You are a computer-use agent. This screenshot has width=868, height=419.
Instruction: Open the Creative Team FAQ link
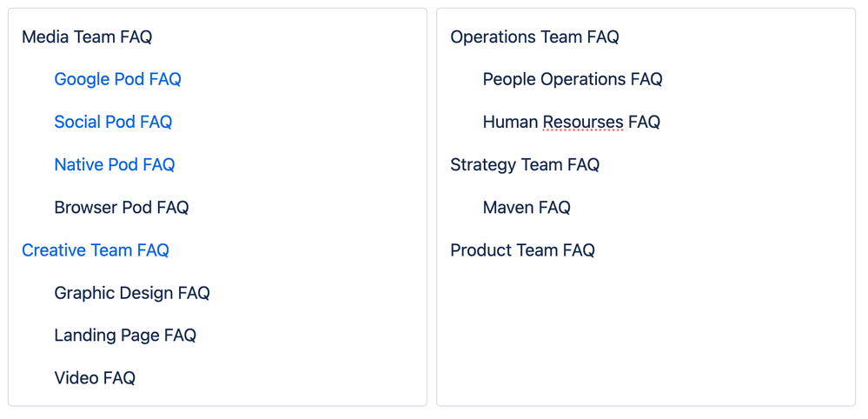coord(96,250)
